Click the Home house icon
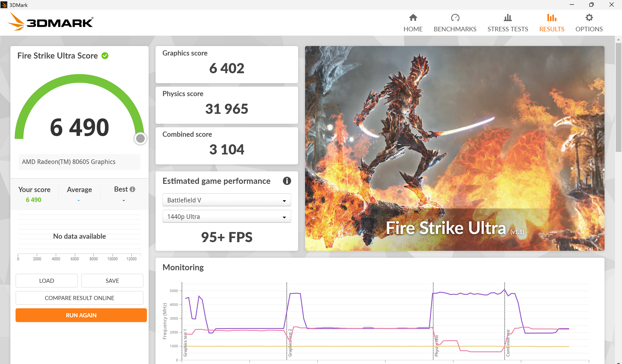 click(x=413, y=18)
